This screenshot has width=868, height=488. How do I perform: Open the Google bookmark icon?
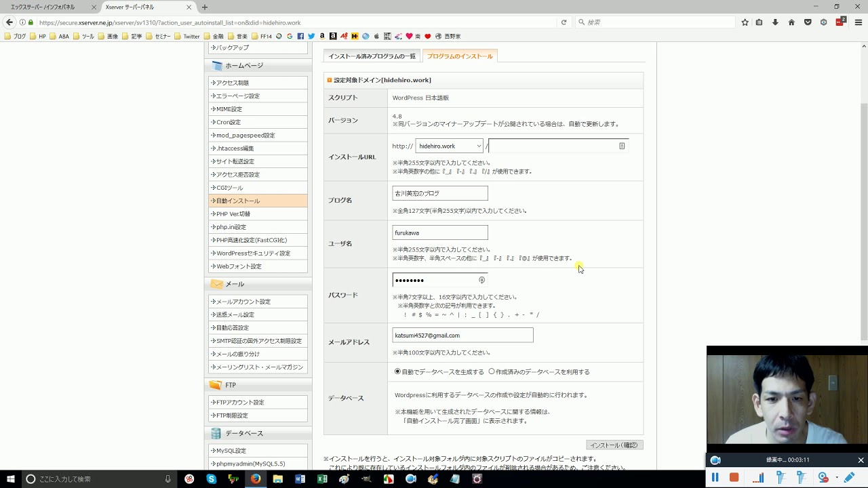pos(290,36)
